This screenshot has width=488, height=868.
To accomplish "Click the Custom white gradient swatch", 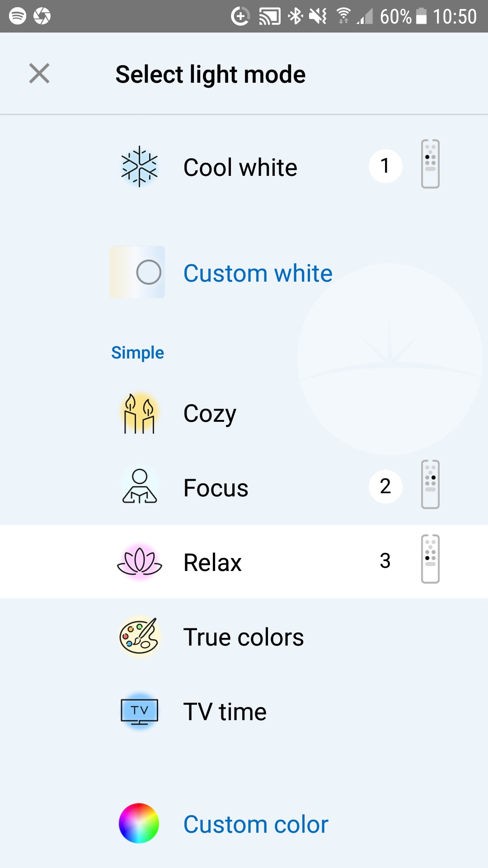I will [x=137, y=273].
